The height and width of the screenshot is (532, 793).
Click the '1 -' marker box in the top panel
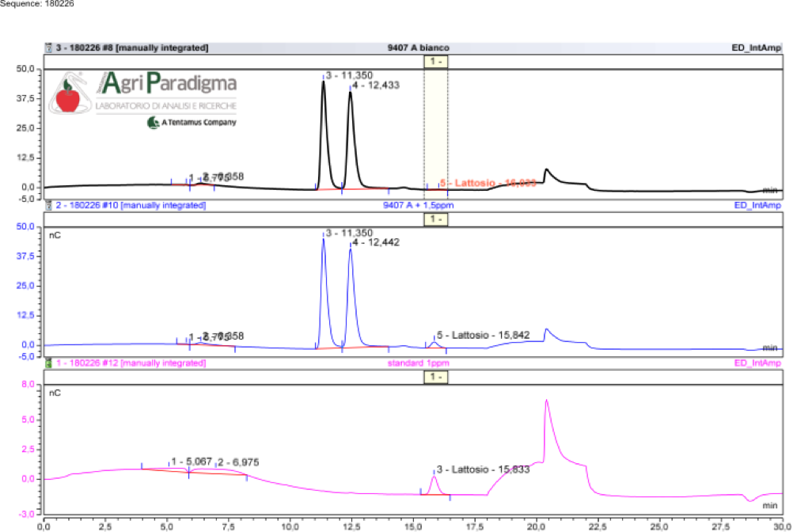[436, 62]
